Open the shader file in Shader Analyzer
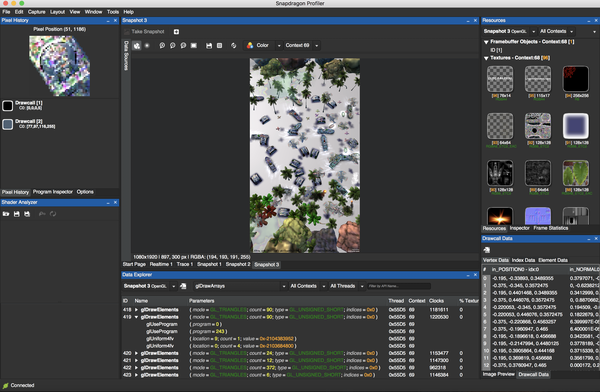 click(6, 214)
